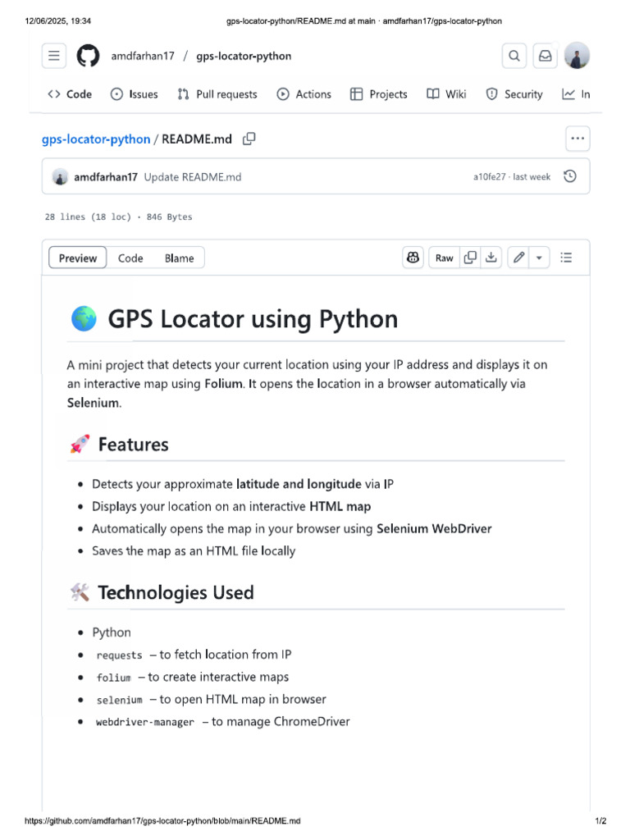Viewport: 630px width, 840px height.
Task: Click the gps-locator-python breadcrumb link
Action: tap(96, 139)
